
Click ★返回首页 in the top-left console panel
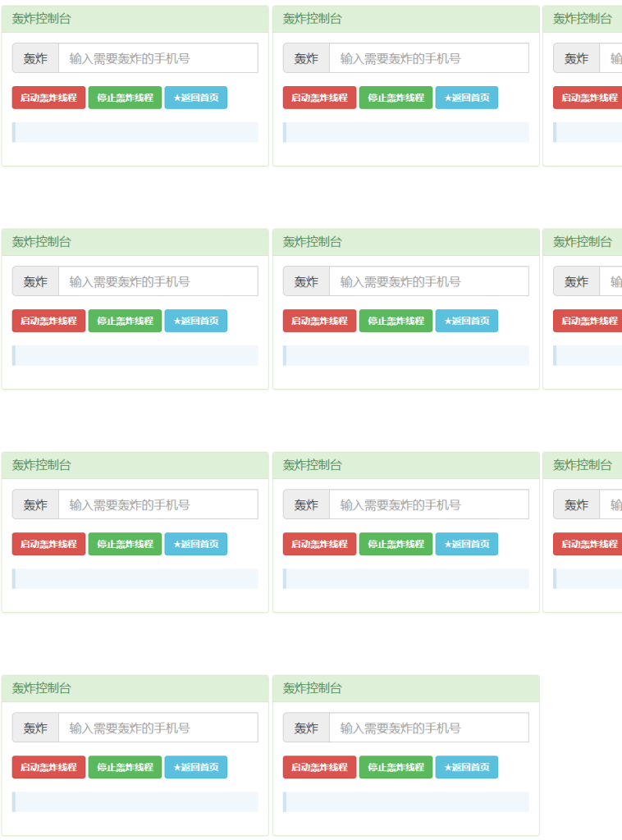coord(196,98)
